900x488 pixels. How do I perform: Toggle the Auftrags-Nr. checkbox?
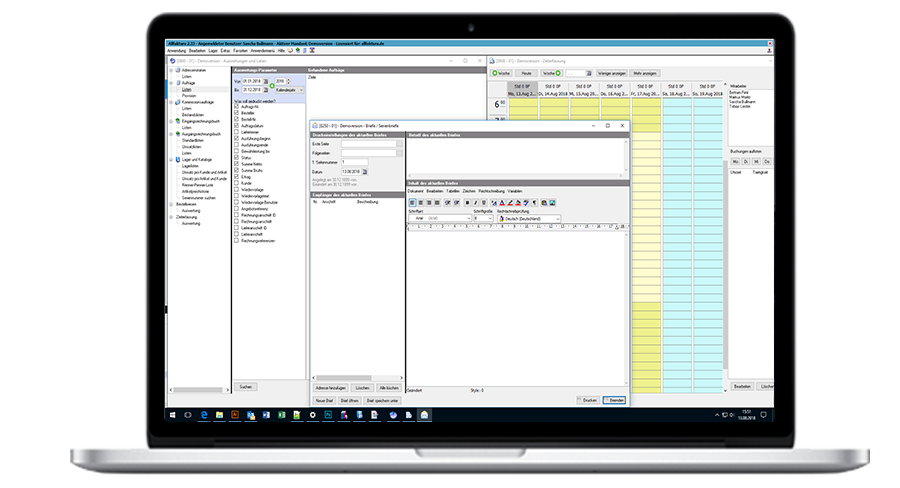tap(236, 106)
